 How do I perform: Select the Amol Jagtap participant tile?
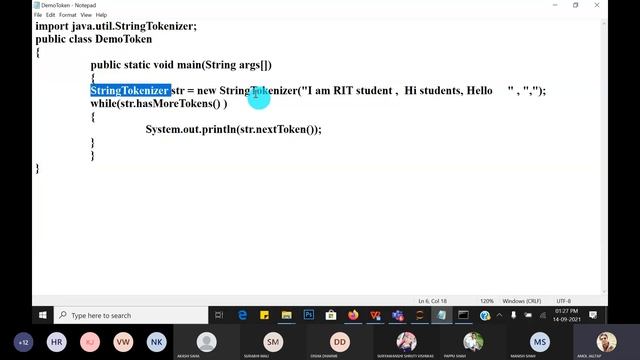click(607, 342)
